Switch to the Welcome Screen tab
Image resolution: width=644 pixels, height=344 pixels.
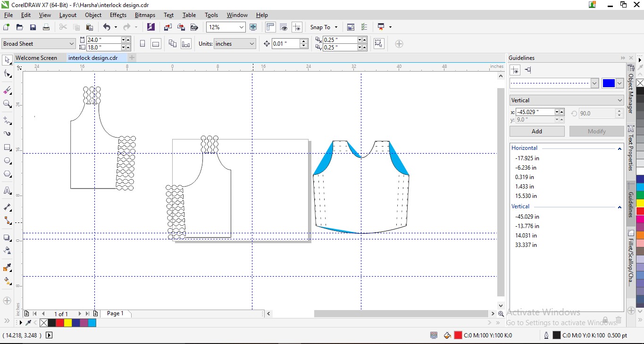36,58
